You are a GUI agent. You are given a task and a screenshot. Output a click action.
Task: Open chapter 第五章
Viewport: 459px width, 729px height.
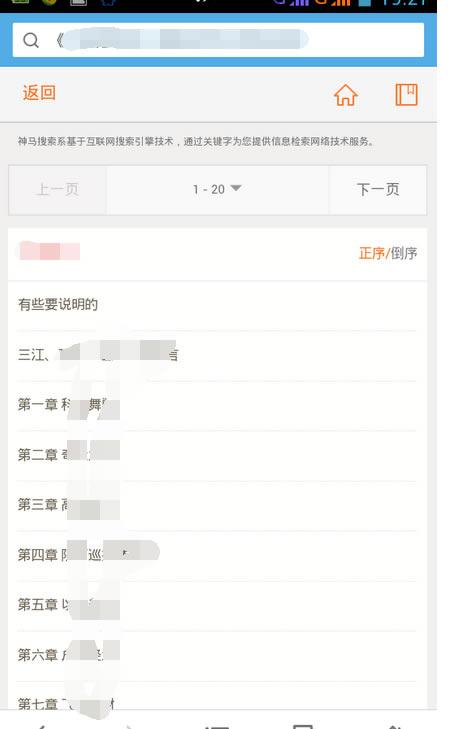[216, 605]
